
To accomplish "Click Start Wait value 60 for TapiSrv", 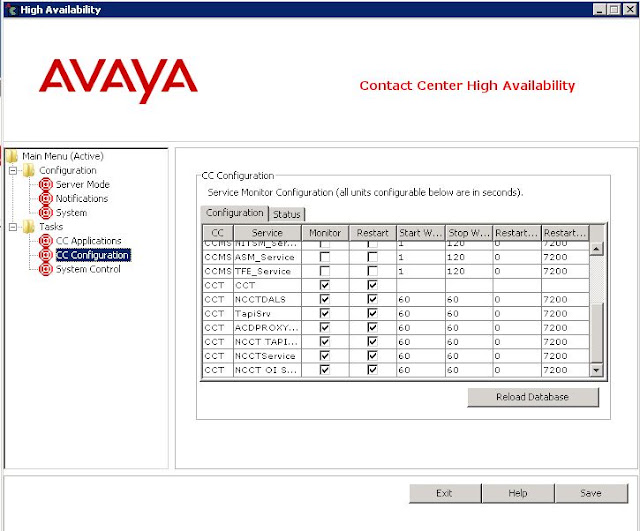I will click(x=421, y=313).
